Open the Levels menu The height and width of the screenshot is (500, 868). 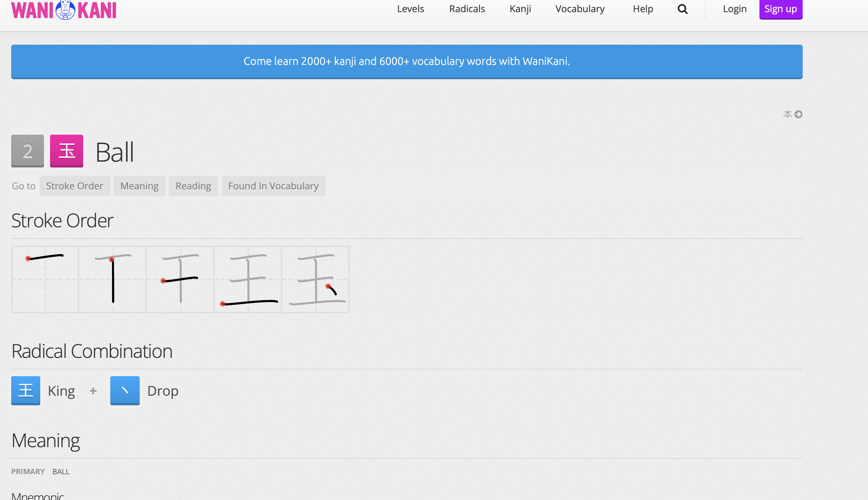(x=410, y=9)
